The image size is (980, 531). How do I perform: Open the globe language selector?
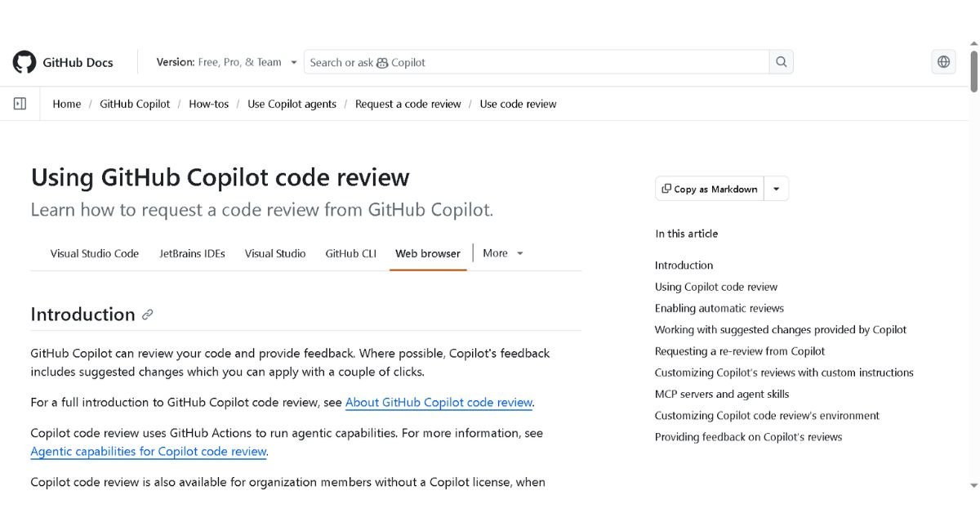(944, 62)
